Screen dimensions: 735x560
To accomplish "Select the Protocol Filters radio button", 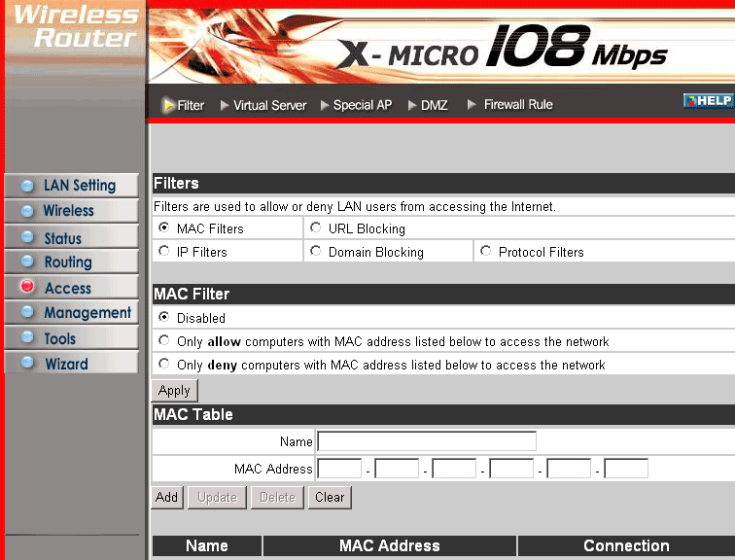I will (486, 251).
